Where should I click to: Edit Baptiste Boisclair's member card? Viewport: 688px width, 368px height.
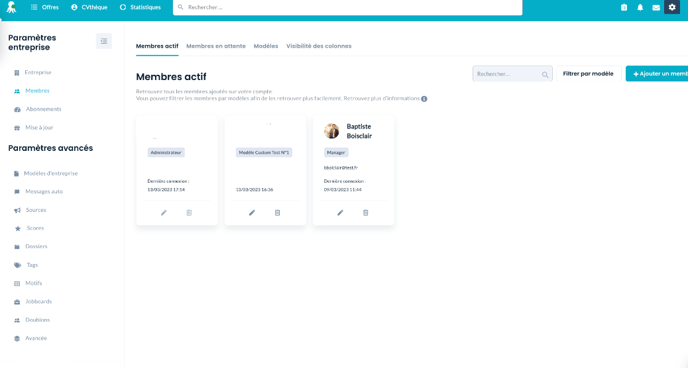(340, 213)
